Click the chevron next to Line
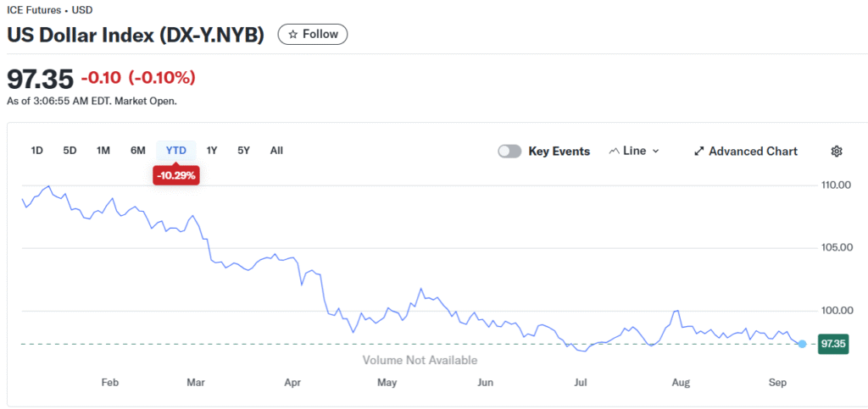 pos(655,152)
